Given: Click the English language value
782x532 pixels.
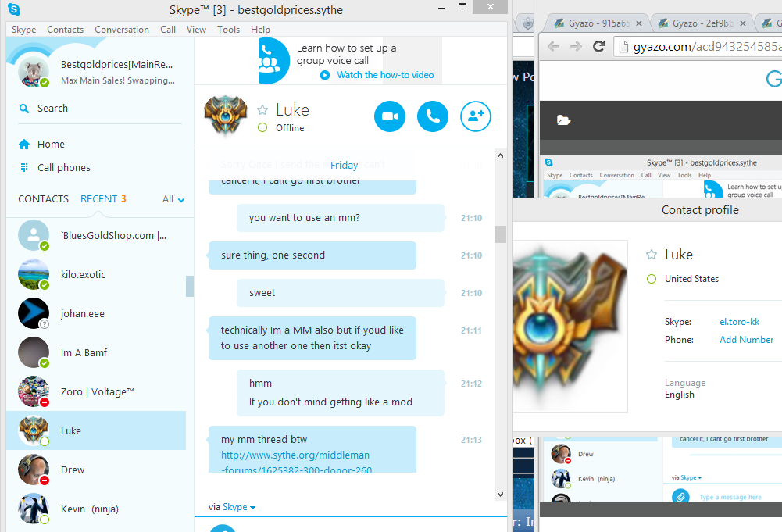Looking at the screenshot, I should [679, 395].
